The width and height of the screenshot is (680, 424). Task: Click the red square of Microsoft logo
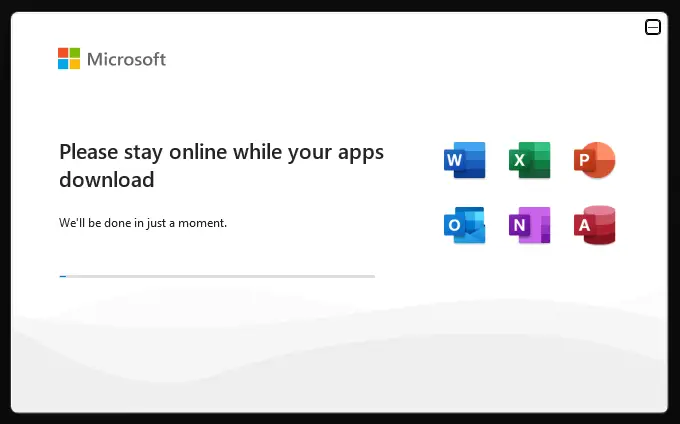pyautogui.click(x=63, y=52)
